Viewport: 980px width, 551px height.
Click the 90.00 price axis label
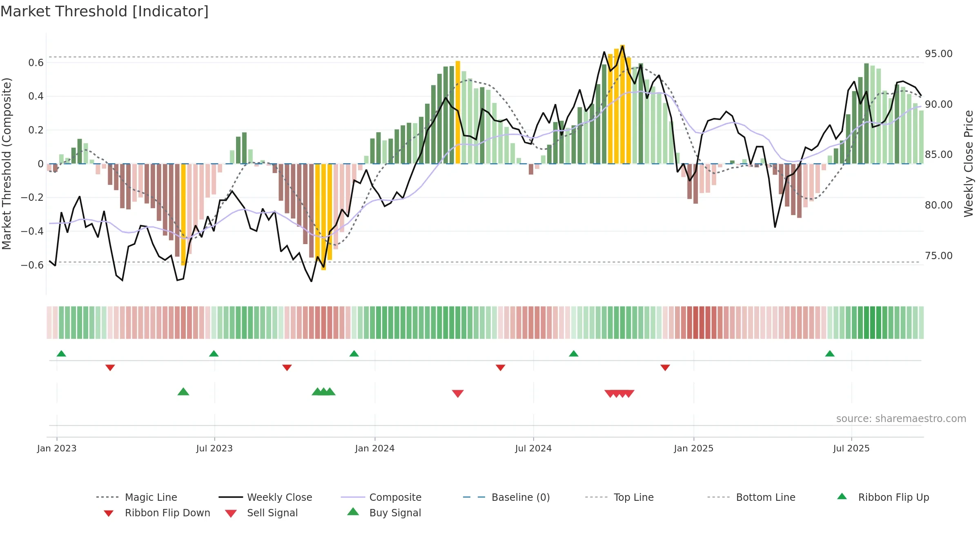coord(939,104)
